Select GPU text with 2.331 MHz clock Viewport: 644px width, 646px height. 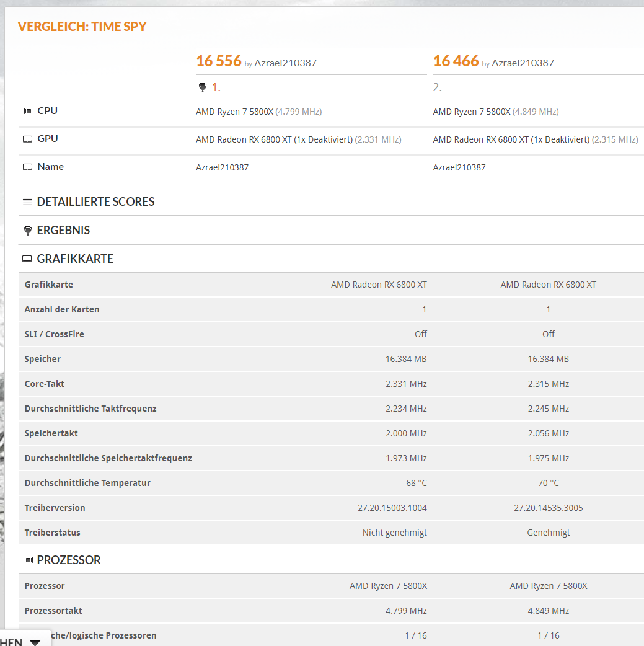click(x=298, y=139)
